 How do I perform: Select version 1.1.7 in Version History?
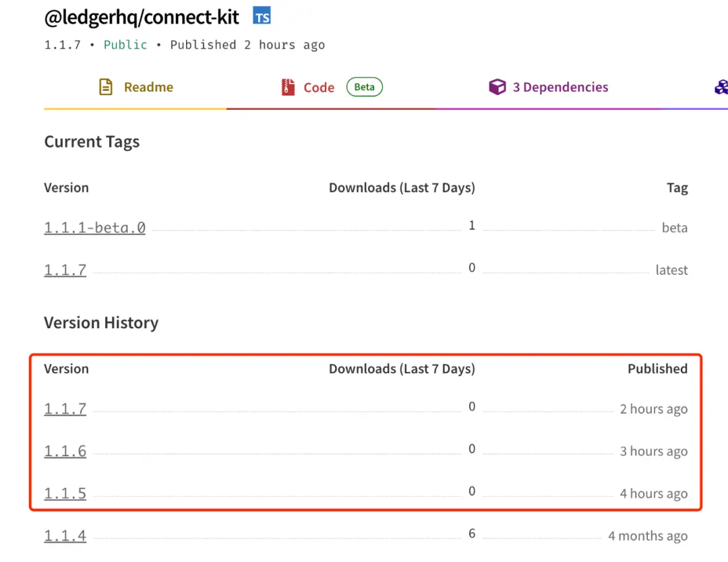(65, 409)
